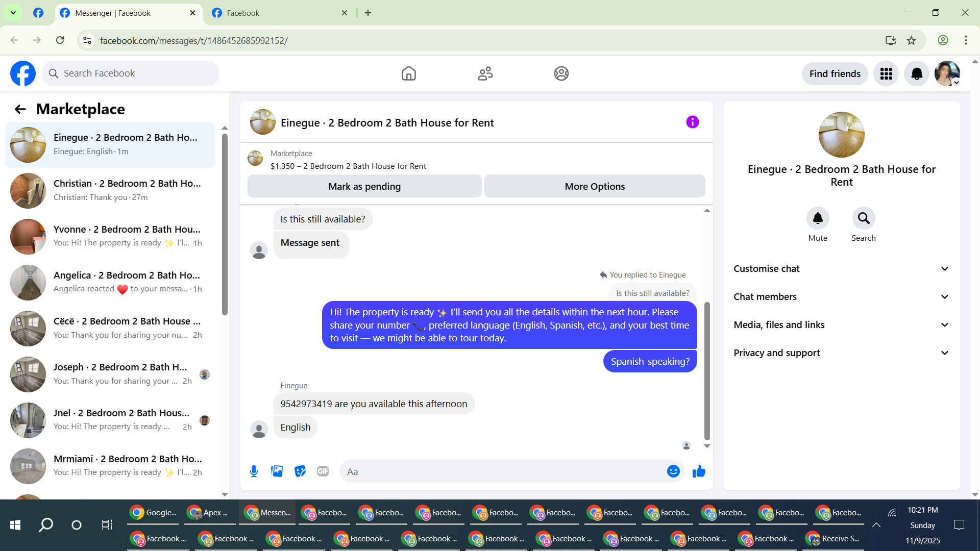The height and width of the screenshot is (551, 980).
Task: Click Mark as pending button
Action: tap(364, 186)
